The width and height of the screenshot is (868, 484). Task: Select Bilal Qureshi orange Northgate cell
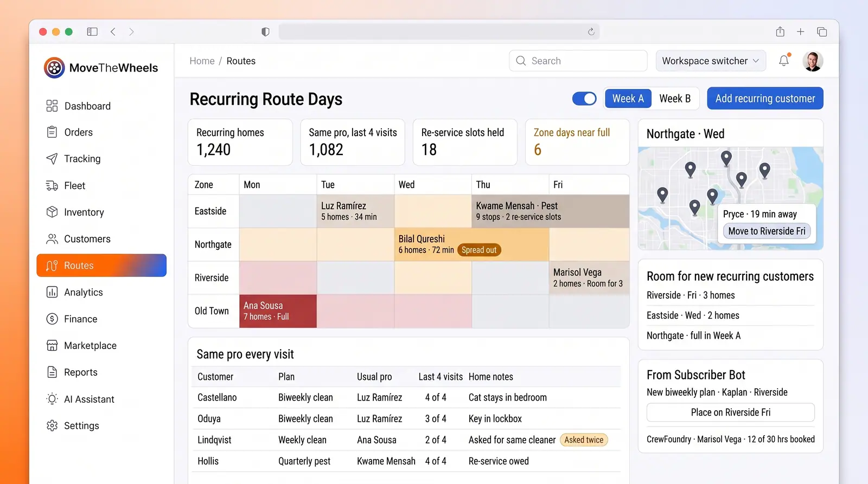[x=471, y=244]
